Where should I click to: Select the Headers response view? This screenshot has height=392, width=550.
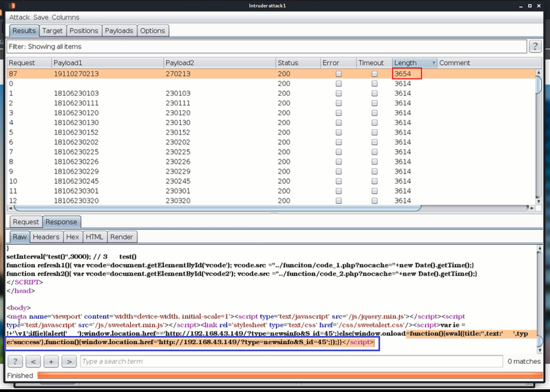click(46, 237)
